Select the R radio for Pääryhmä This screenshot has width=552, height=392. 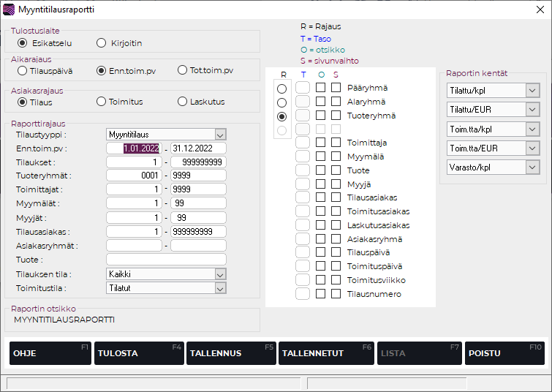tap(281, 88)
